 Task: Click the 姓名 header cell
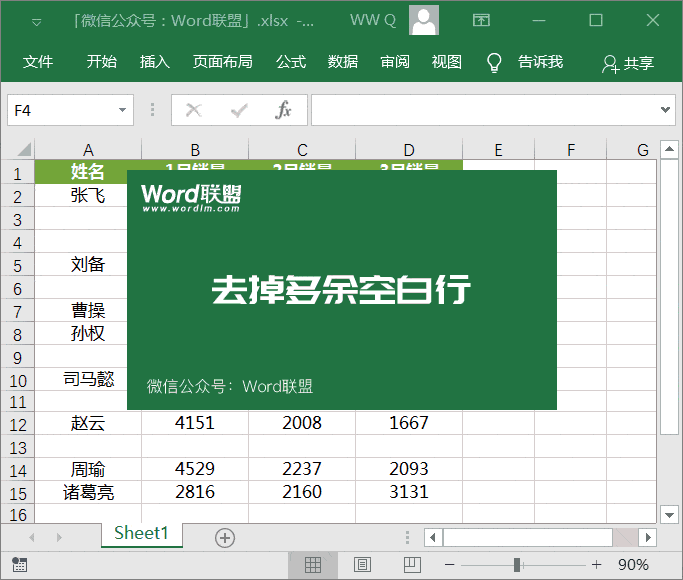[x=88, y=172]
